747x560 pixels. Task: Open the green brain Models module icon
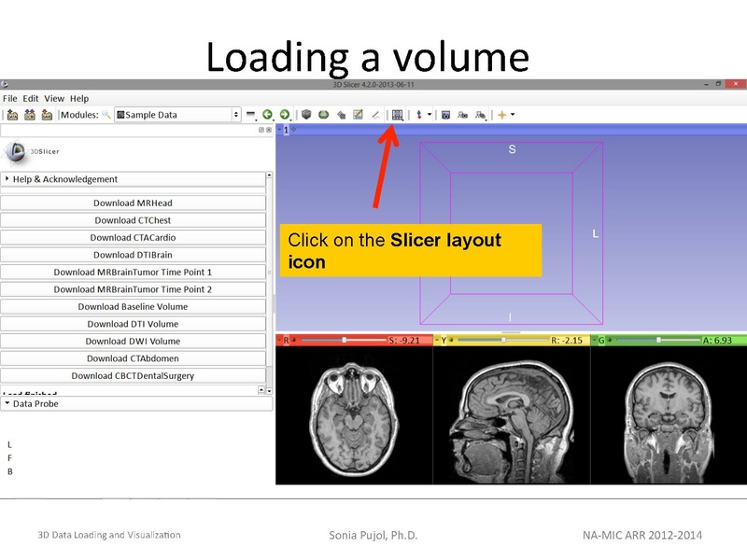(x=323, y=114)
